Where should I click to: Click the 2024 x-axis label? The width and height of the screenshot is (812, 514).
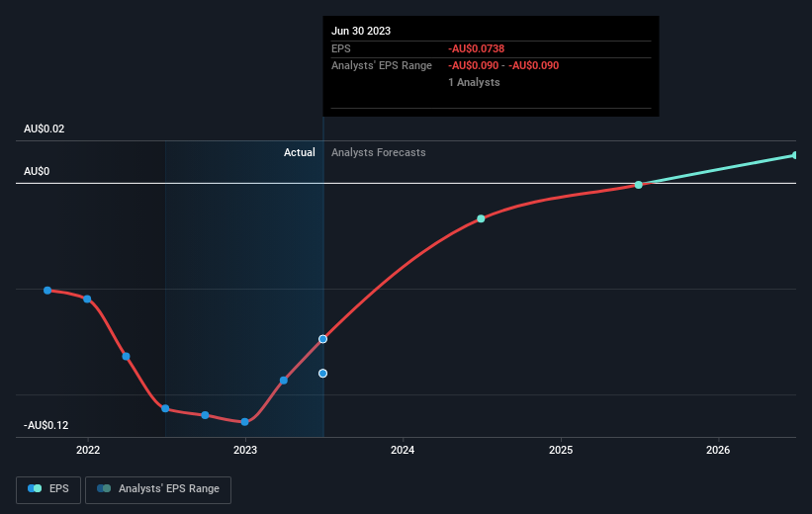pyautogui.click(x=403, y=450)
